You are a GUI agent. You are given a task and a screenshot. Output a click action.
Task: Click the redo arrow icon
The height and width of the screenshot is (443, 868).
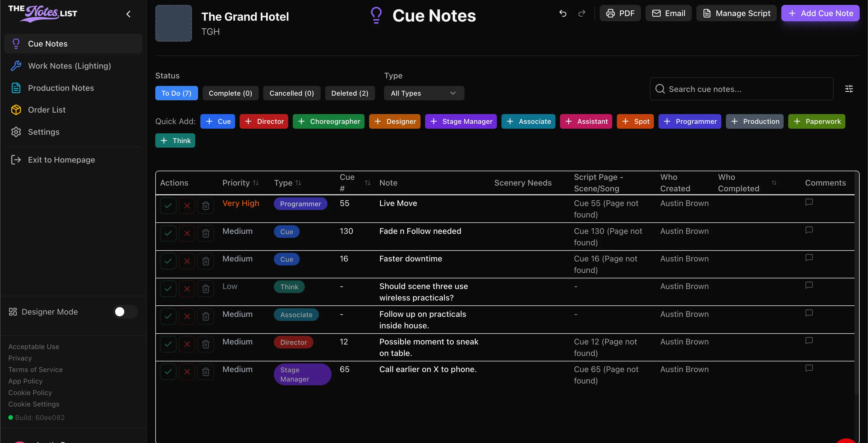click(x=582, y=13)
